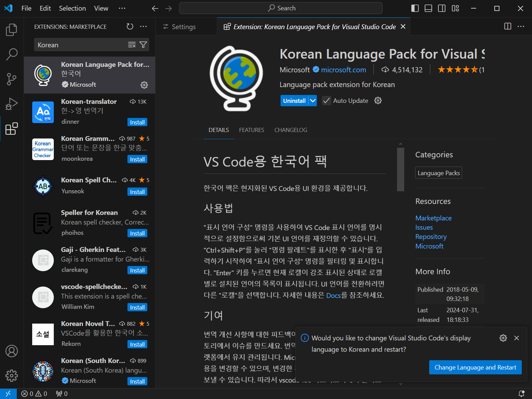This screenshot has height=399, width=532.
Task: Dismiss the language change notification
Action: 517,338
